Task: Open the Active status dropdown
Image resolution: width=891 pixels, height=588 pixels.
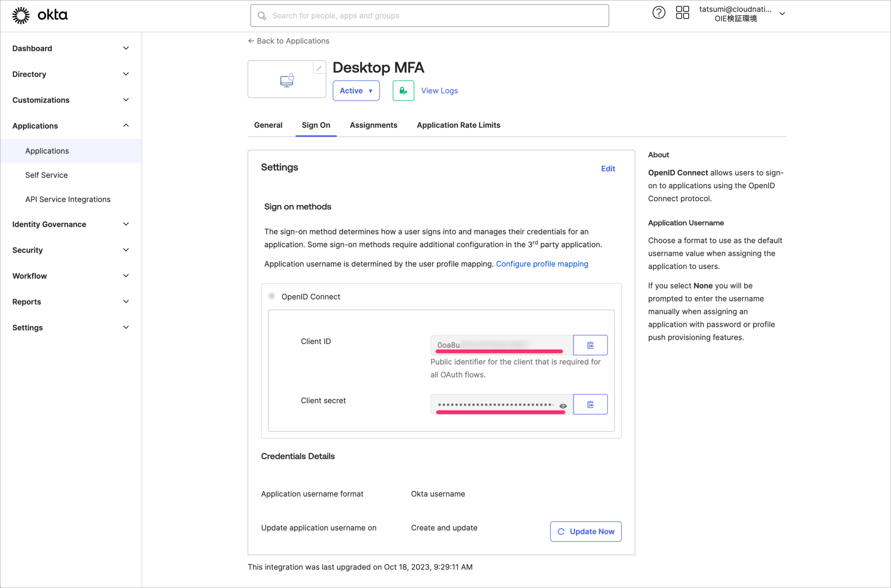Action: (x=356, y=90)
